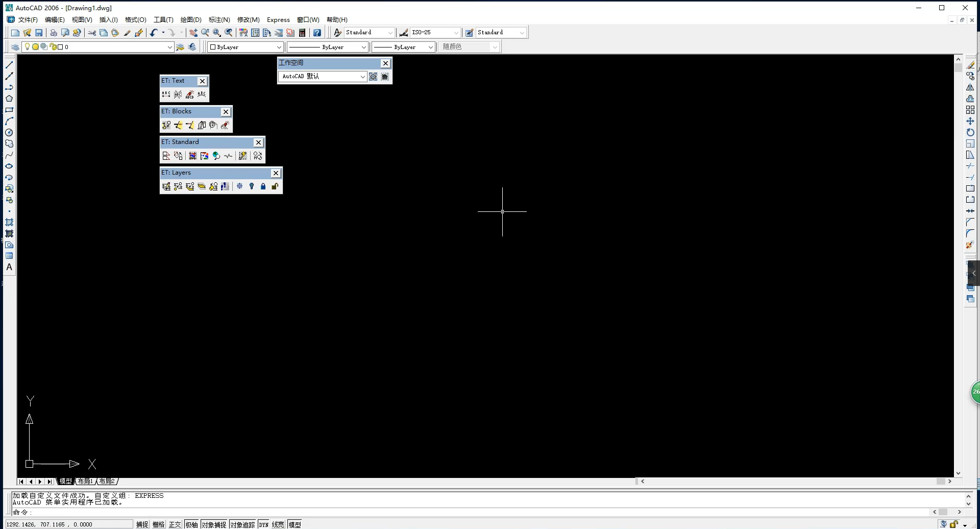
Task: Toggle 栅格 grid display in status bar
Action: pos(159,524)
